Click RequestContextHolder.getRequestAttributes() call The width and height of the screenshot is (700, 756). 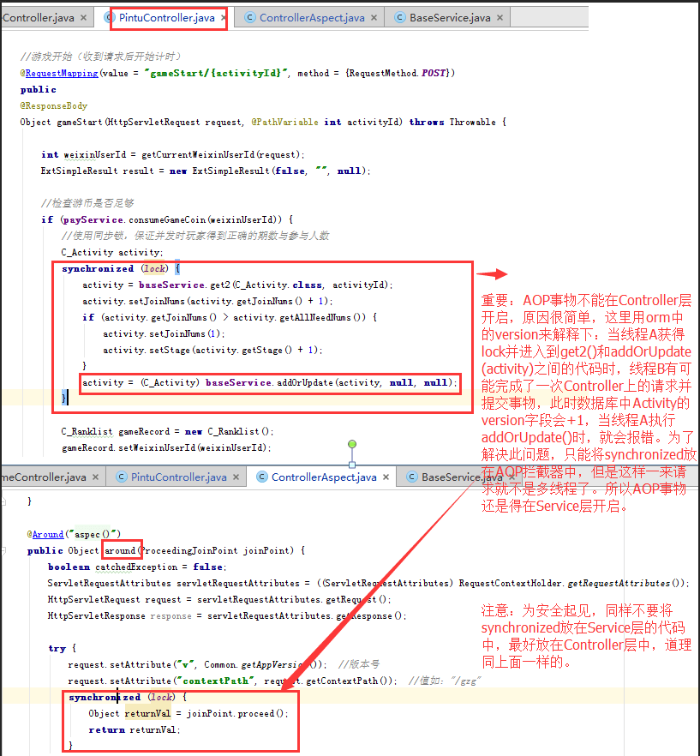[x=571, y=584]
